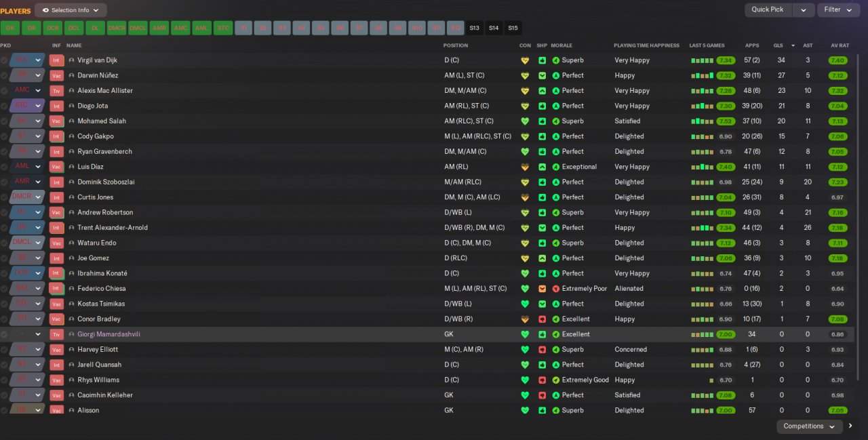Toggle the picked checkmark for Darwin Núñez

point(4,75)
